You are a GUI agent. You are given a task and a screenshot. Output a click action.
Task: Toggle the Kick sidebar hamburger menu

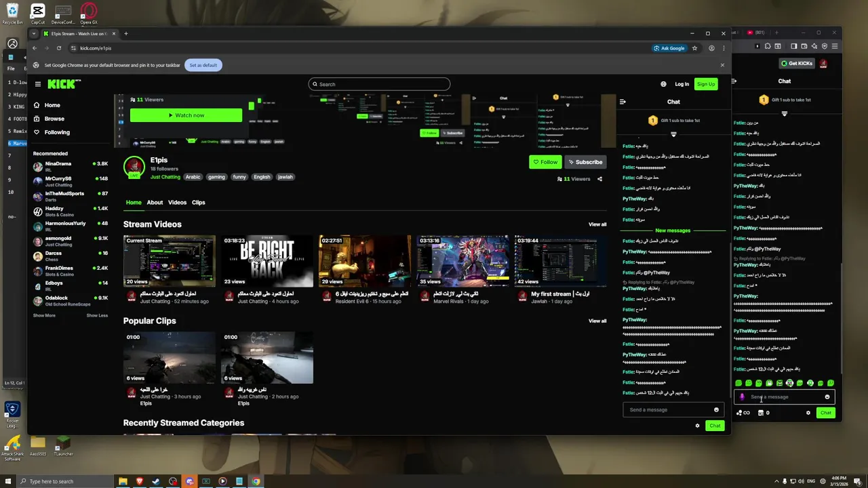pos(38,84)
